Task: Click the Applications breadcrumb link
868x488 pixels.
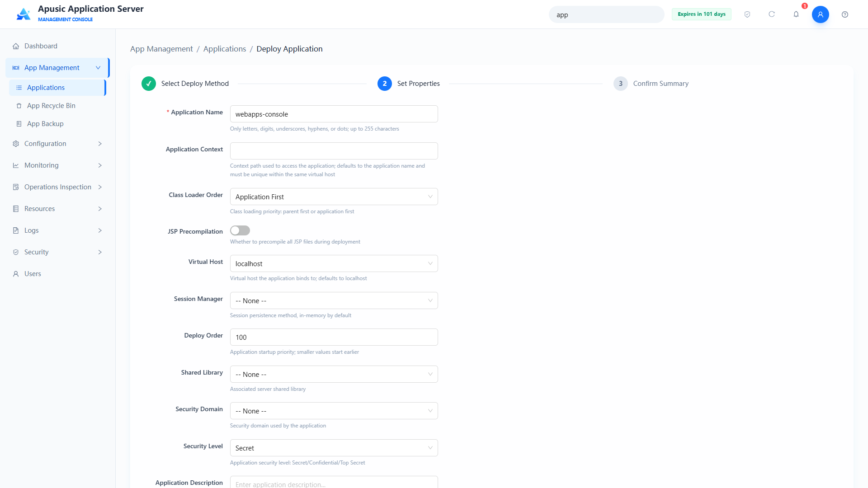Action: [x=225, y=49]
